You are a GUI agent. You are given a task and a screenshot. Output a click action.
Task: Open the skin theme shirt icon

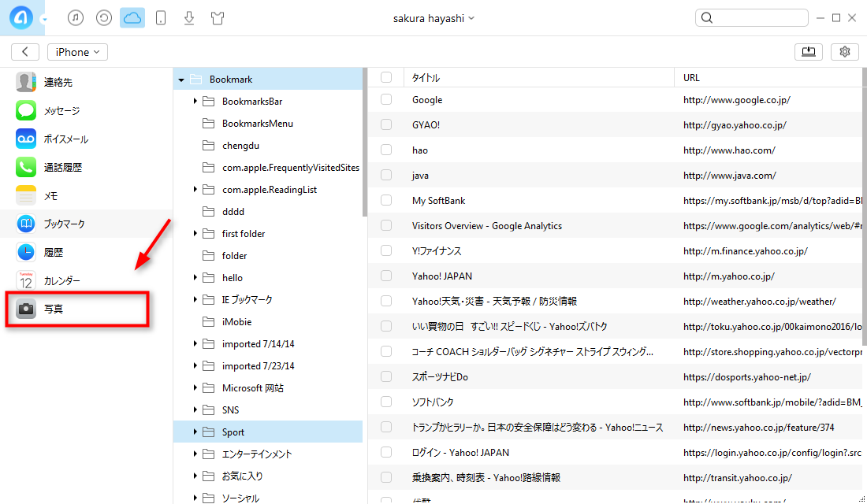[218, 18]
